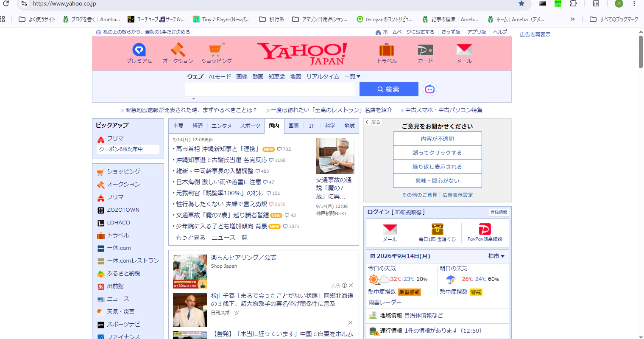The image size is (644, 339).
Task: Open Chrome's three-dot menu
Action: [x=634, y=3]
